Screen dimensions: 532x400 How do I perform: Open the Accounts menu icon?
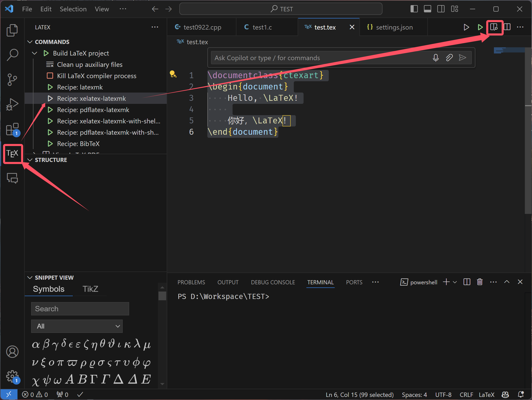click(12, 352)
